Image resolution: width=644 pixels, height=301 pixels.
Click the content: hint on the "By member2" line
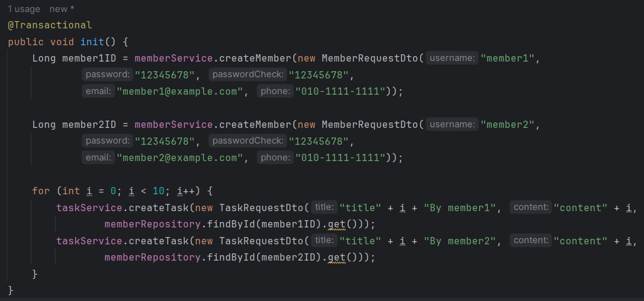coord(531,241)
